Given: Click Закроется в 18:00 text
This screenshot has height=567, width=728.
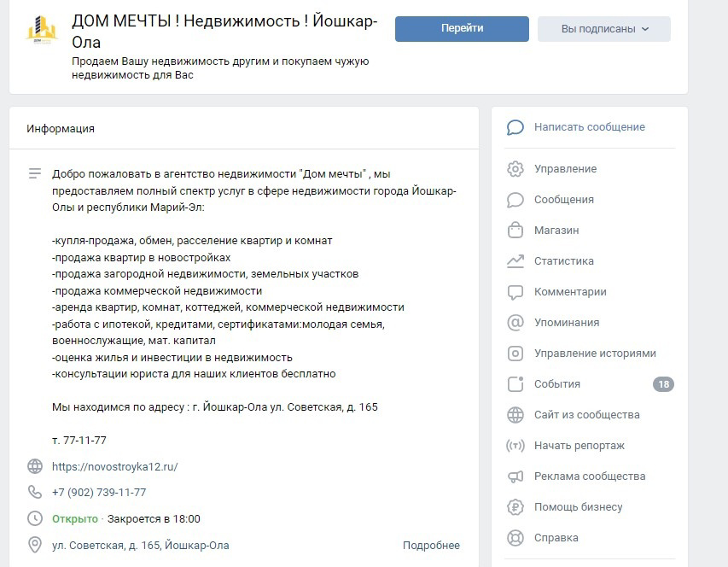Looking at the screenshot, I should pyautogui.click(x=154, y=518).
